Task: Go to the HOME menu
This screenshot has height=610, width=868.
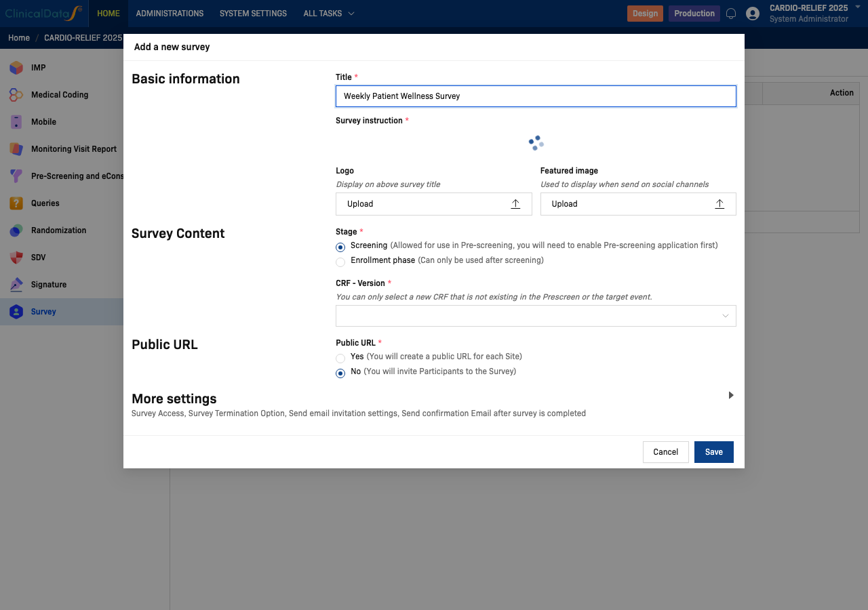Action: pyautogui.click(x=108, y=14)
